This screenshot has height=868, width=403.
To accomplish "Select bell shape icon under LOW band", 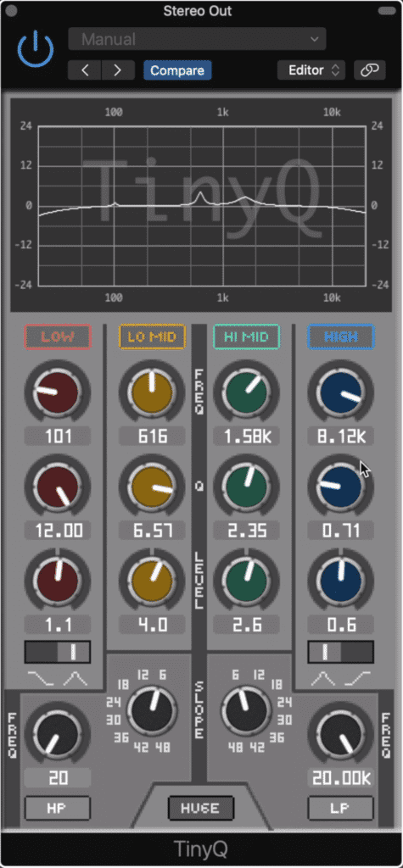I will (75, 679).
